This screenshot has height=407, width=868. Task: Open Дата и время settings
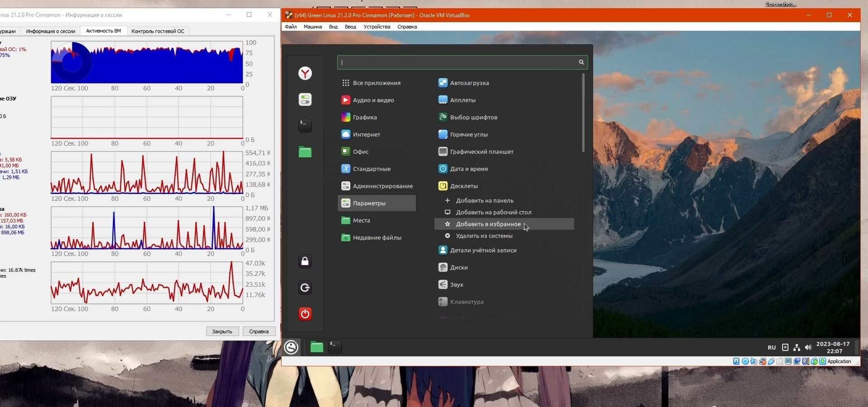[504, 169]
